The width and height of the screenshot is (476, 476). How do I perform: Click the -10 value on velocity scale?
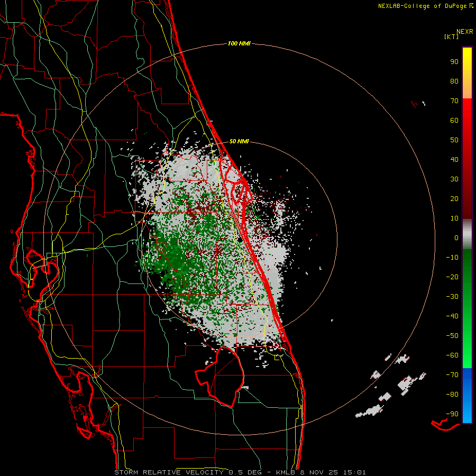(452, 258)
